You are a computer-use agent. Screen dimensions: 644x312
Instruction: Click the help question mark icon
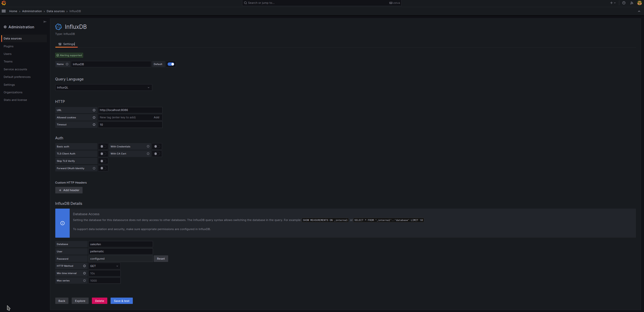[624, 3]
